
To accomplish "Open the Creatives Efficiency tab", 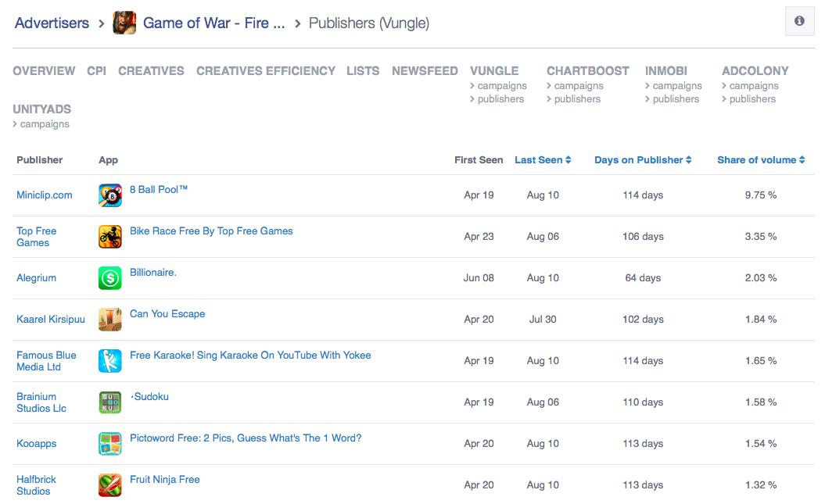I will (266, 71).
